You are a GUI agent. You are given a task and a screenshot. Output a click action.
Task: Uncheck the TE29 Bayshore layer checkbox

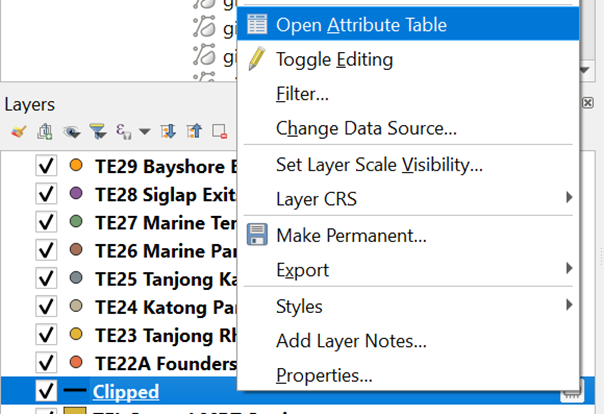45,165
